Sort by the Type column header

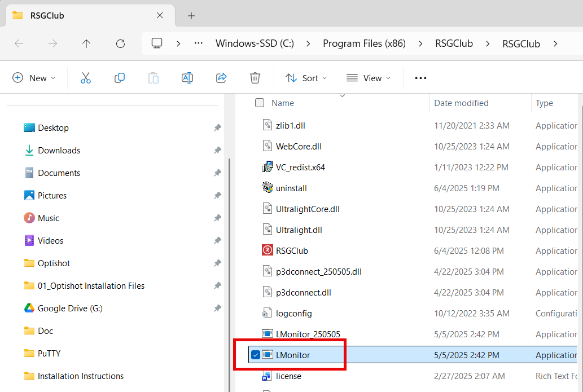pyautogui.click(x=544, y=103)
